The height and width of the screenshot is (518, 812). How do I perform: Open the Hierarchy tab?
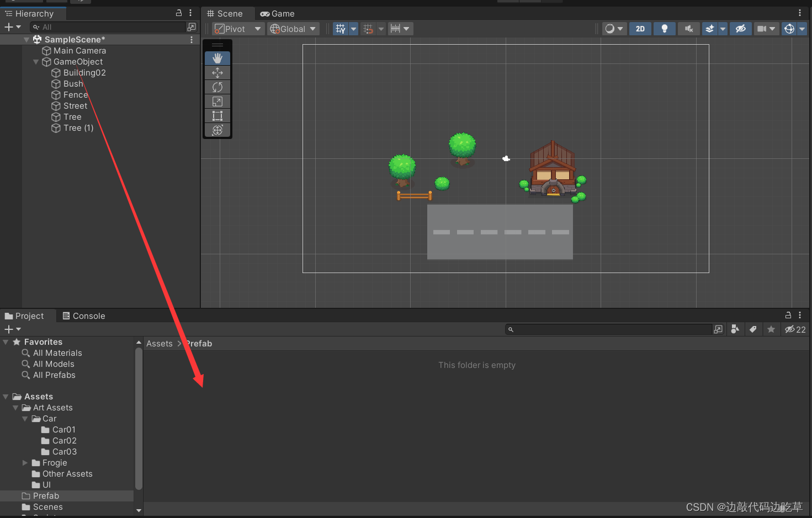coord(33,13)
